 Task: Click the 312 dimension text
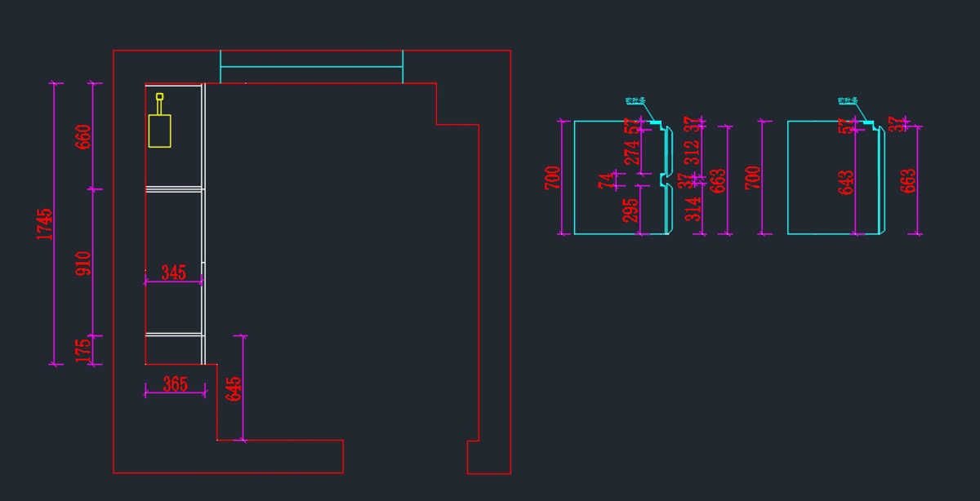(x=692, y=153)
